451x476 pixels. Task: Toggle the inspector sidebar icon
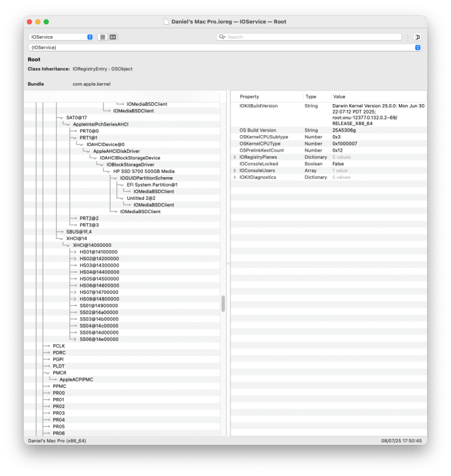pyautogui.click(x=417, y=37)
